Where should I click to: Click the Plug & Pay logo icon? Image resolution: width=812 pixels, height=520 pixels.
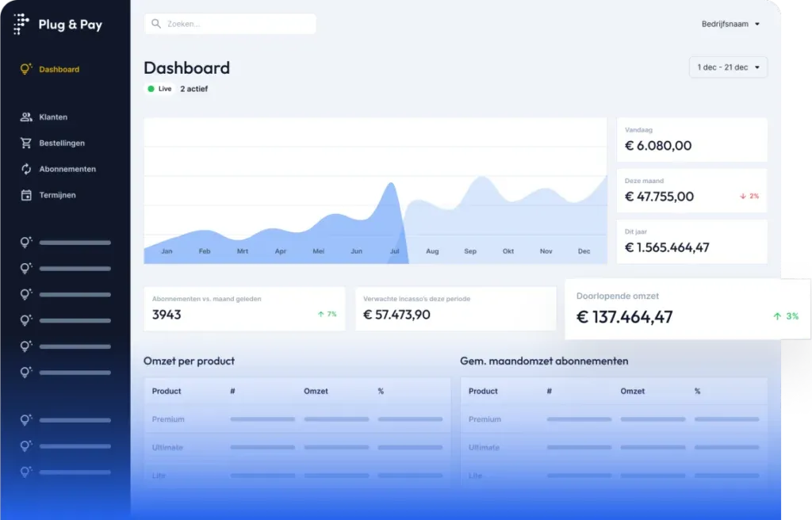click(21, 24)
